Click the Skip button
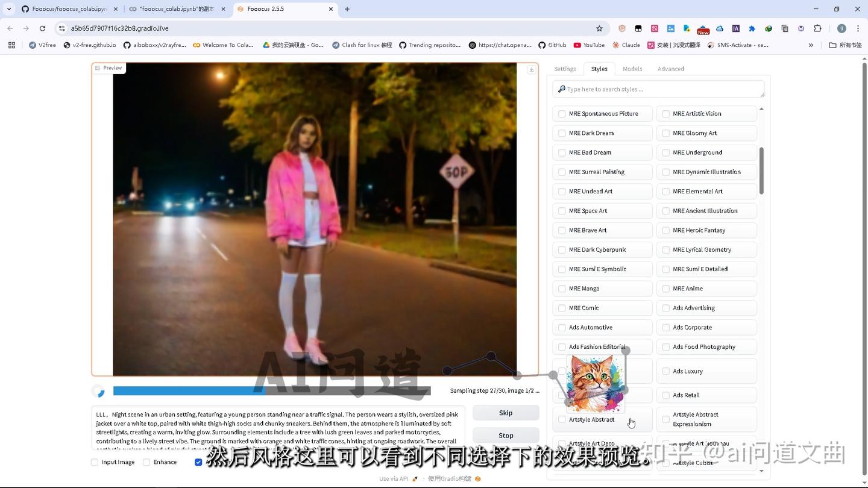868x488 pixels. click(x=505, y=413)
